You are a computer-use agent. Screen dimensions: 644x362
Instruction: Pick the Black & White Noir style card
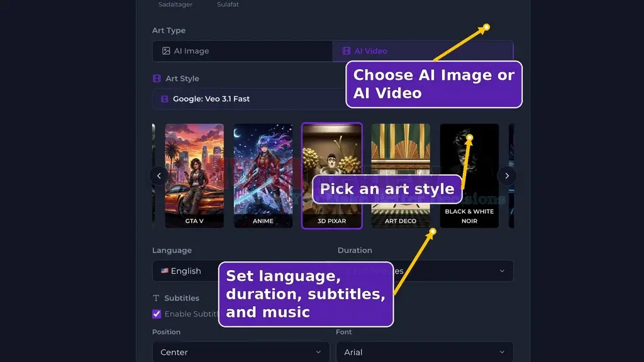(469, 176)
